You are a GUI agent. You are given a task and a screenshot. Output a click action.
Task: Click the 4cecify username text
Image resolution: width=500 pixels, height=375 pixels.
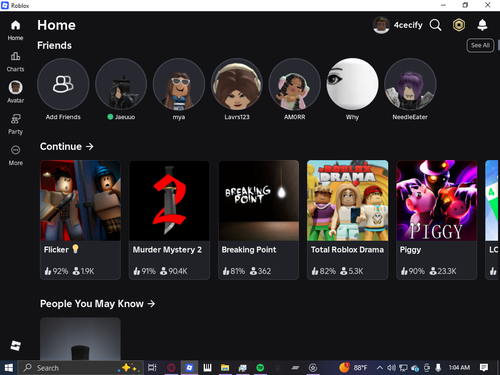[x=408, y=25]
